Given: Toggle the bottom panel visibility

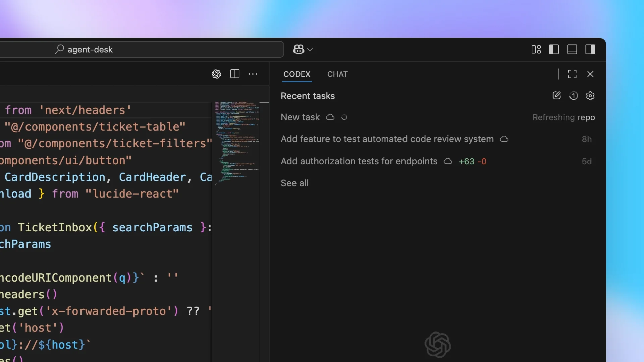Looking at the screenshot, I should [x=572, y=50].
